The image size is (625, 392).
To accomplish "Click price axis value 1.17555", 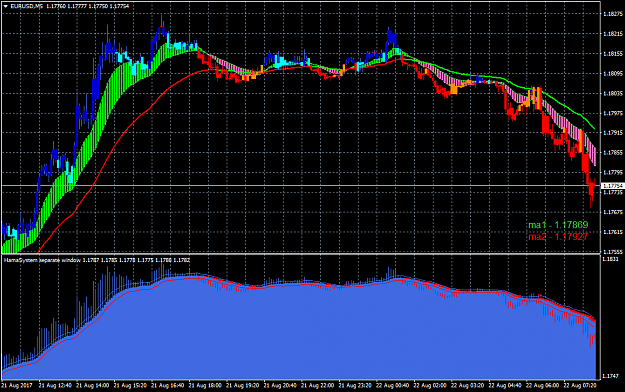I will 613,252.
